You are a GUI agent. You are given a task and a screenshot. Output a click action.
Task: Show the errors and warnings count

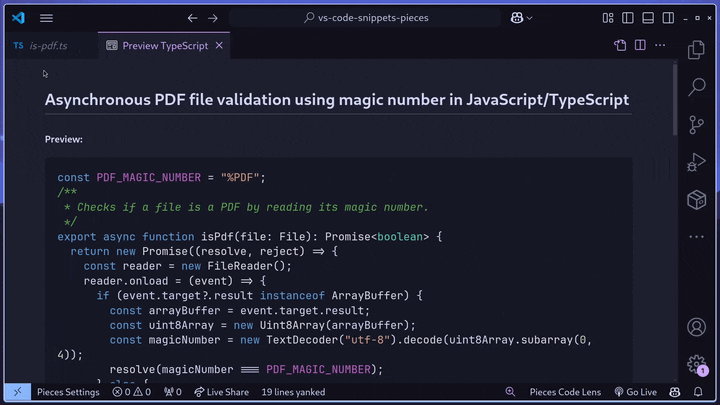click(132, 392)
